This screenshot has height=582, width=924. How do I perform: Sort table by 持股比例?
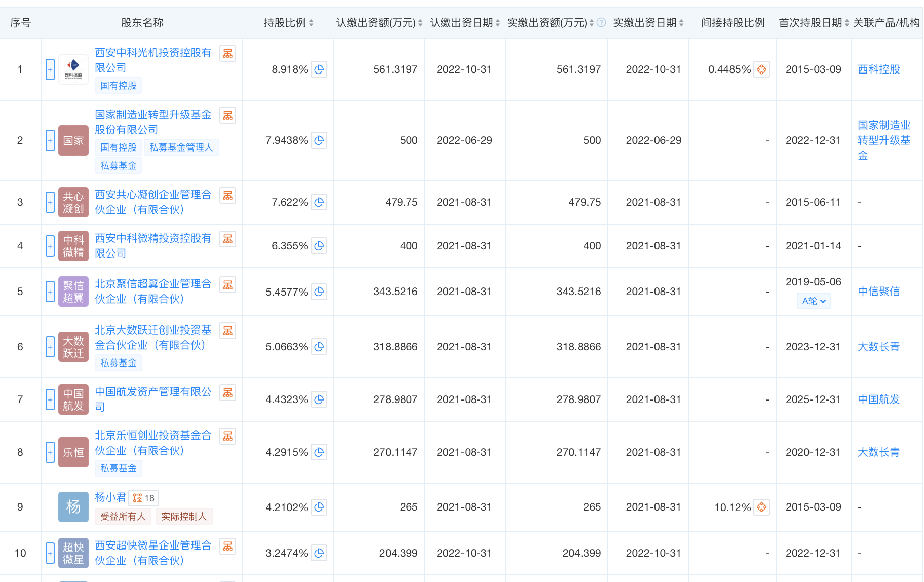311,23
